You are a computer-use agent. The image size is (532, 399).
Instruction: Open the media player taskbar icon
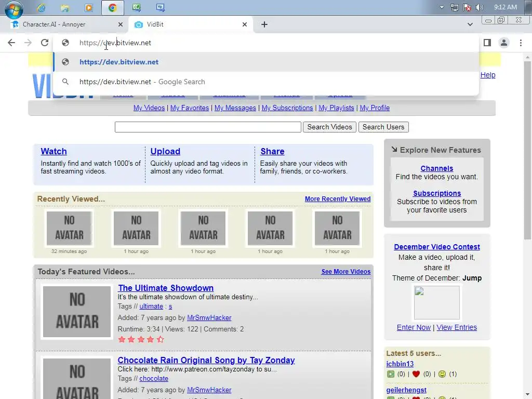pos(88,8)
